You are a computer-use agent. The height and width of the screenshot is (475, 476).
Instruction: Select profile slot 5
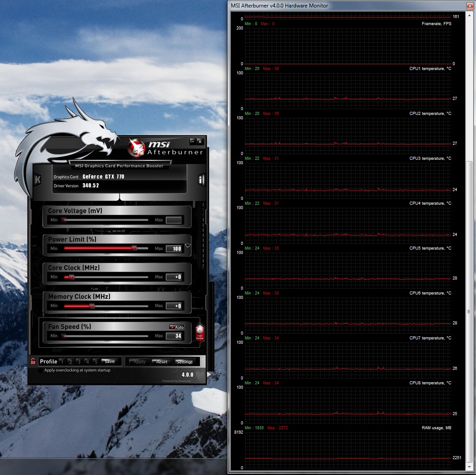[96, 362]
